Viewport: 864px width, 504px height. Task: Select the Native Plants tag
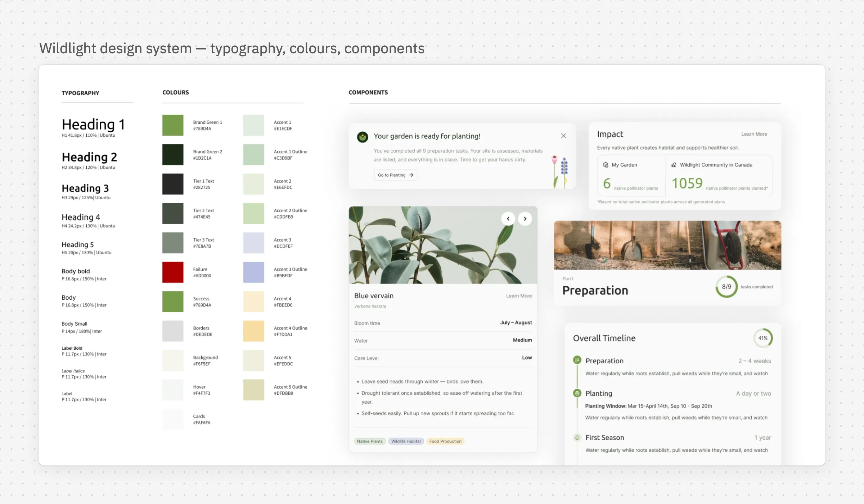click(x=370, y=441)
